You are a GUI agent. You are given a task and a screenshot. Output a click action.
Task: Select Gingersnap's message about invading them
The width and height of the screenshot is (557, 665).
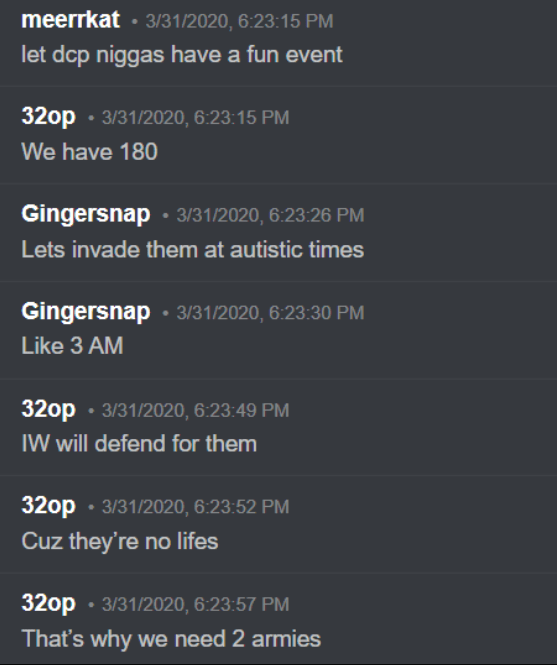point(193,249)
